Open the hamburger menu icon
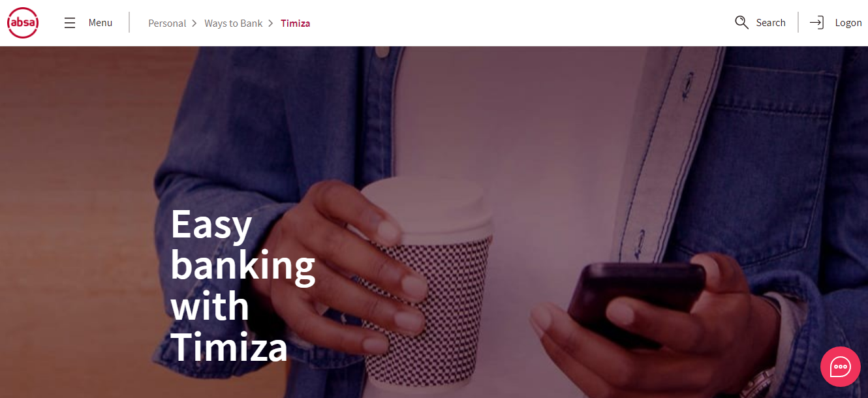 click(x=70, y=23)
